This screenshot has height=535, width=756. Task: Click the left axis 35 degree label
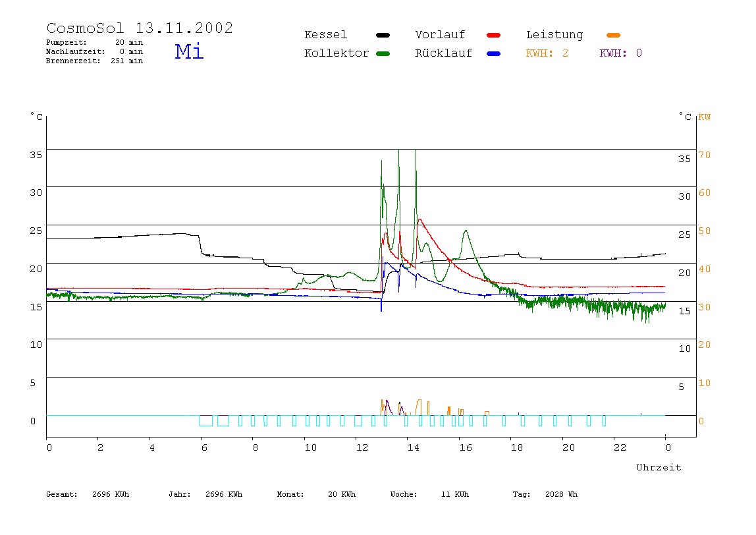[36, 155]
